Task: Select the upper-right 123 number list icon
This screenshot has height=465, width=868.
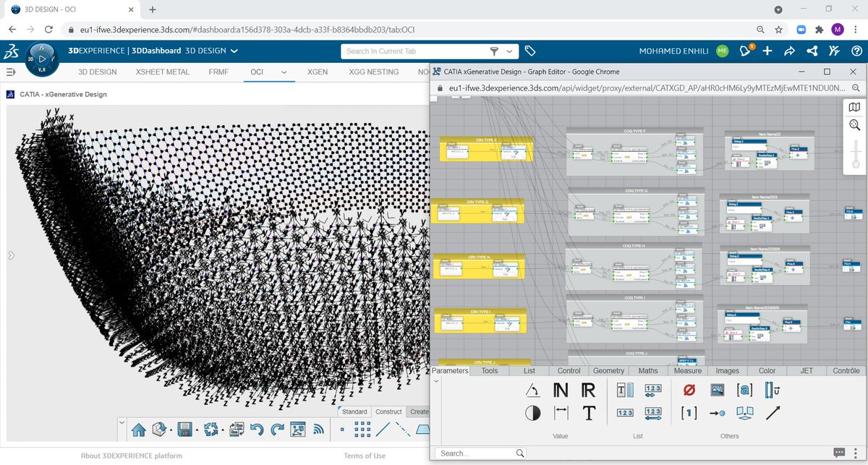Action: (652, 391)
